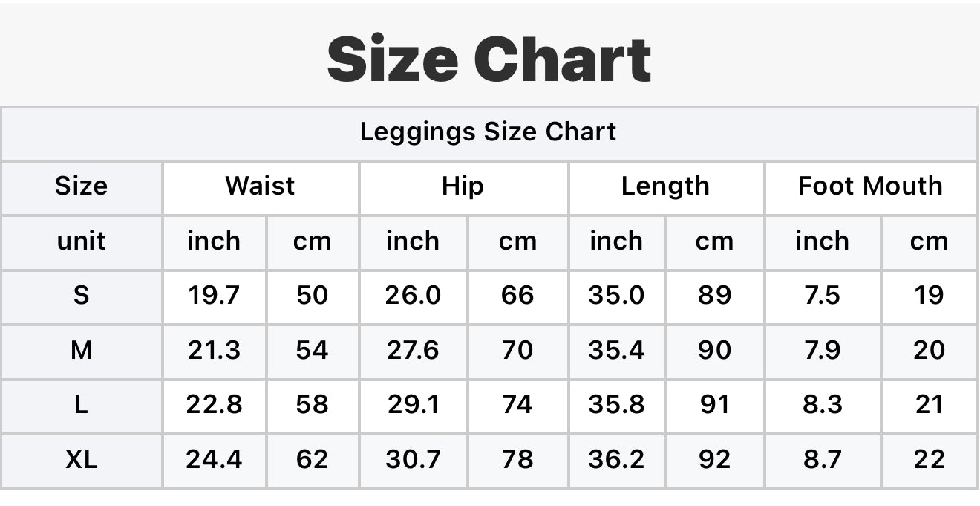
Task: Click the 19 cm foot mouth cell
Action: (929, 296)
